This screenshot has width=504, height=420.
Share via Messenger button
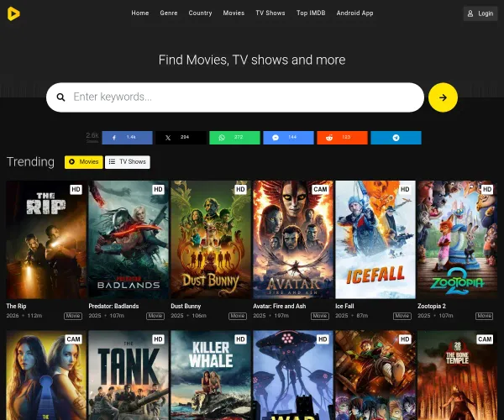click(x=288, y=138)
